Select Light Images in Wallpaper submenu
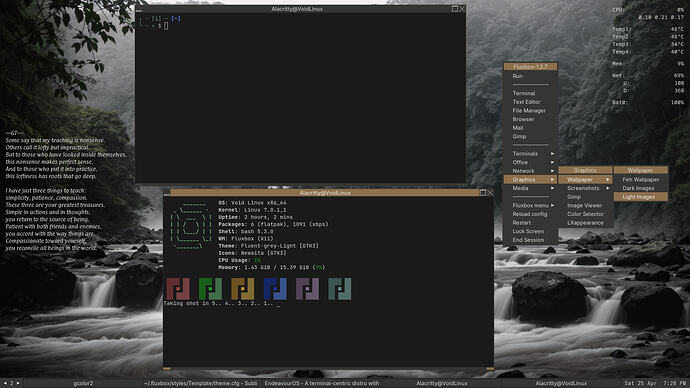This screenshot has height=388, width=690. click(x=641, y=197)
